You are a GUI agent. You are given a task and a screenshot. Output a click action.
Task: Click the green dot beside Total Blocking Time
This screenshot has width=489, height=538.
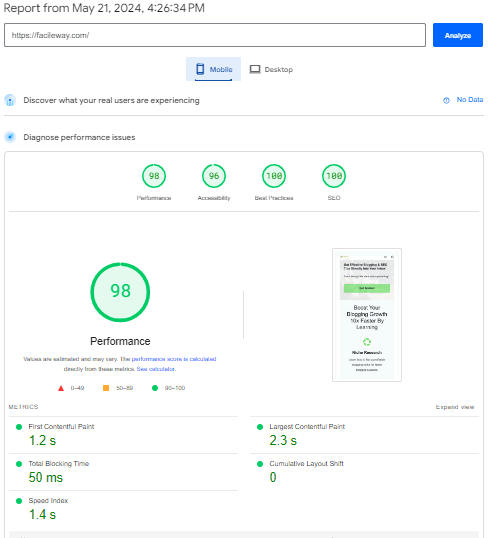[19, 464]
